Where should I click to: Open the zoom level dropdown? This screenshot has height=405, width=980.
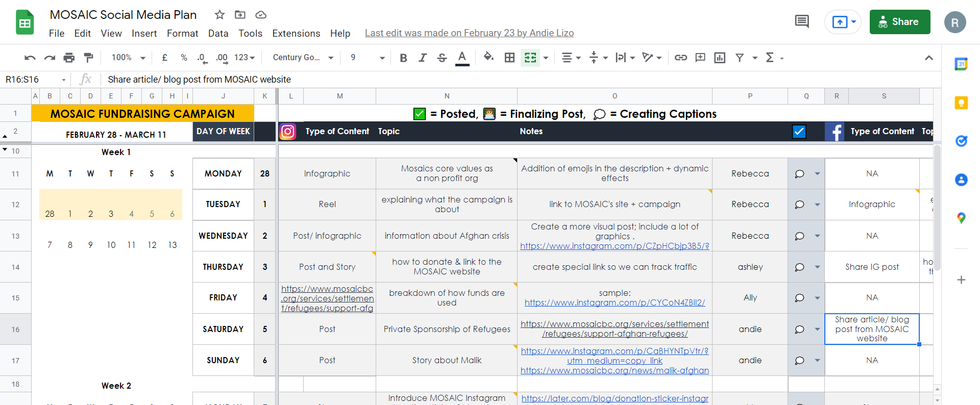129,58
